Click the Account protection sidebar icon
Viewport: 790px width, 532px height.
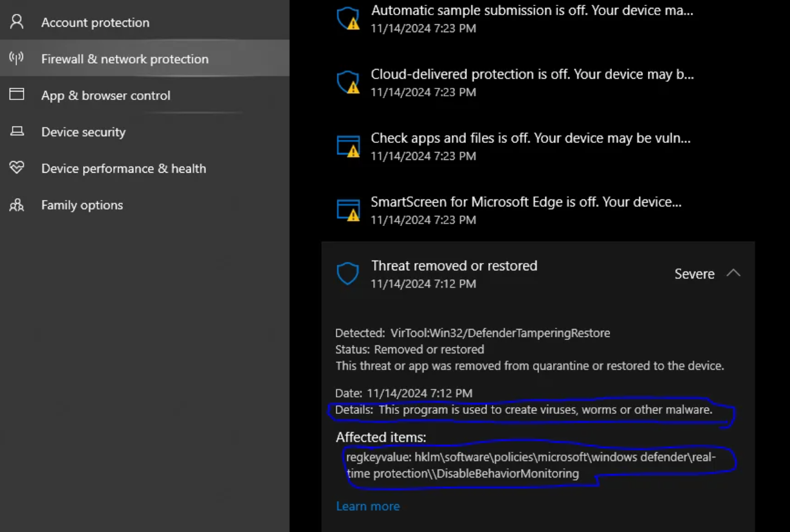[x=16, y=22]
